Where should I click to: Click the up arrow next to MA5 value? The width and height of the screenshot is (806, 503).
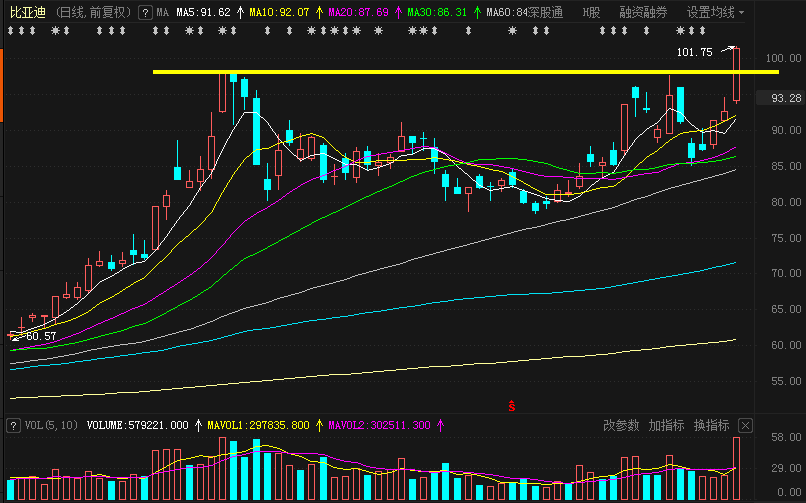[240, 12]
